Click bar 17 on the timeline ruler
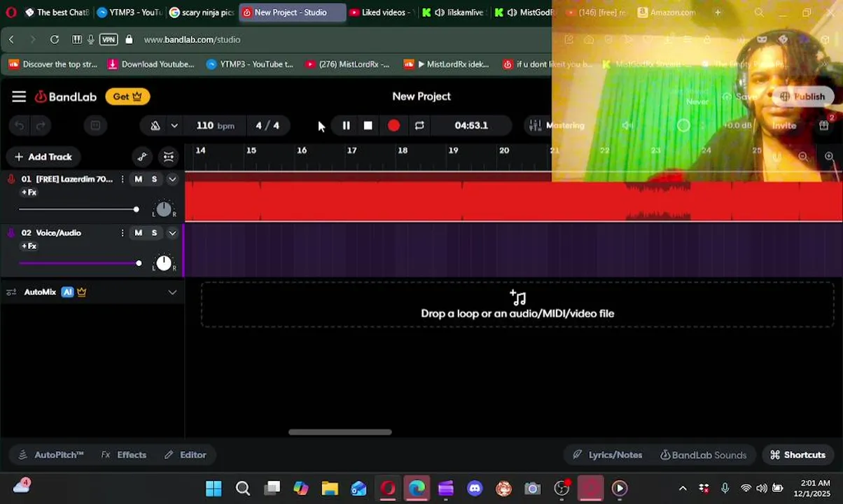Viewport: 843px width, 504px height. pos(351,150)
